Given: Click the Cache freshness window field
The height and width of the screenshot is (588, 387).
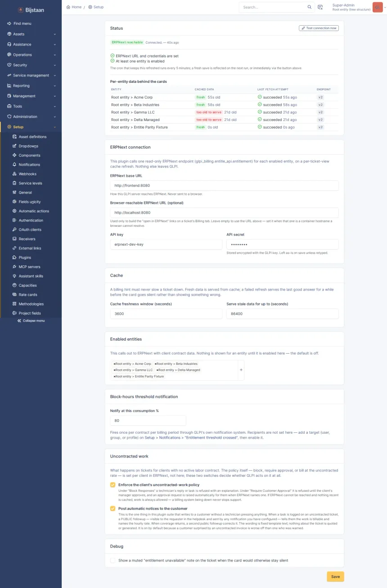Looking at the screenshot, I should [x=166, y=314].
